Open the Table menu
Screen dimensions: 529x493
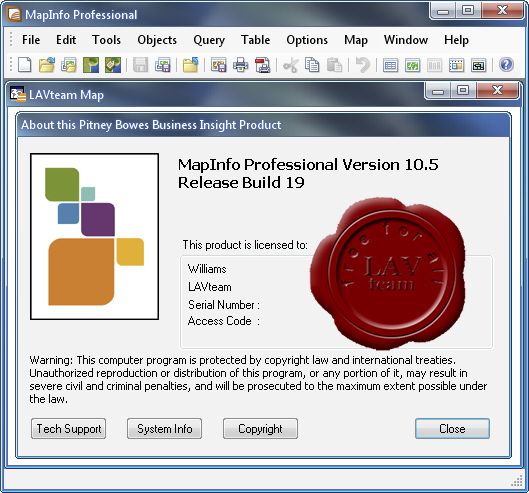click(255, 40)
